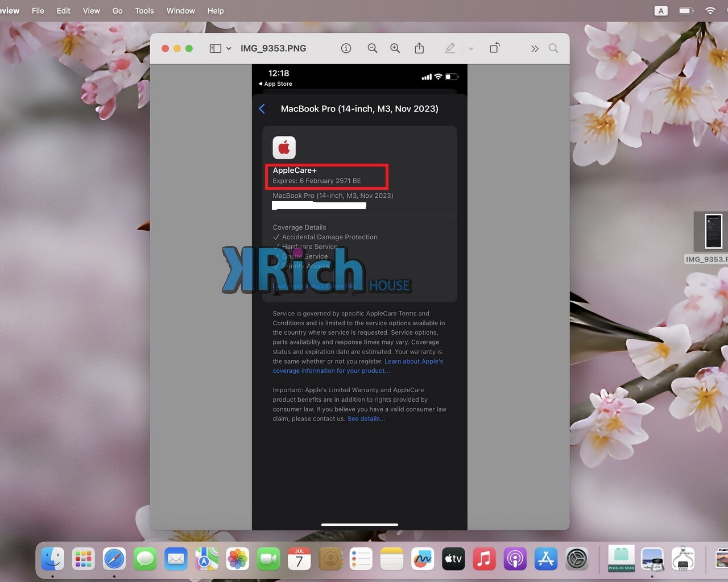
Task: Open Plug-In Scan app from the dock
Action: point(621,559)
